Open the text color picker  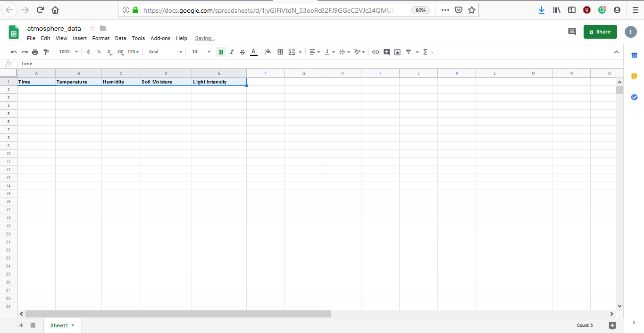coord(253,52)
